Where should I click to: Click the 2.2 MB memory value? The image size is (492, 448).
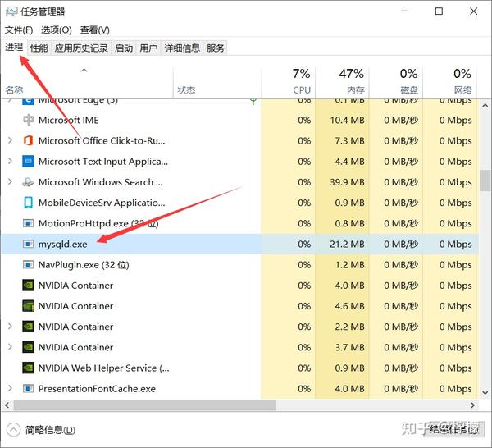click(x=349, y=327)
